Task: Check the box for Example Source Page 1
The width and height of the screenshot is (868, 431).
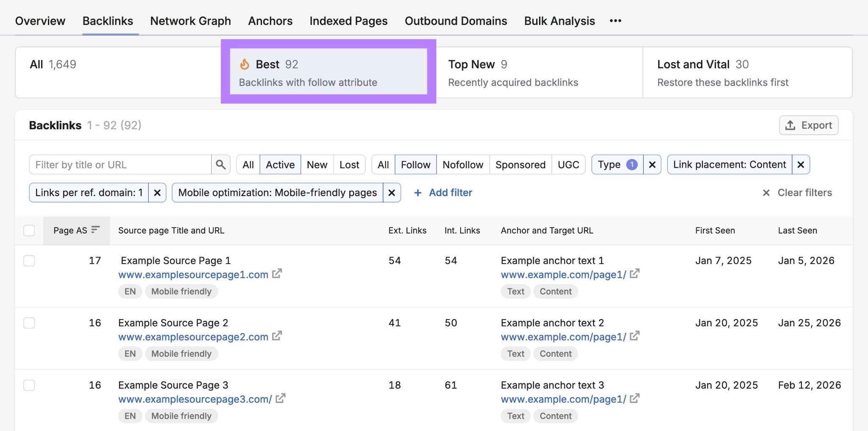Action: click(x=29, y=261)
